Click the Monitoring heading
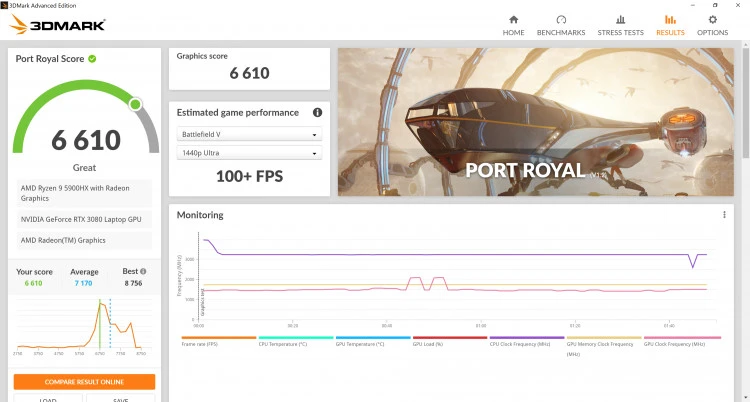Image resolution: width=750 pixels, height=402 pixels. coord(200,215)
